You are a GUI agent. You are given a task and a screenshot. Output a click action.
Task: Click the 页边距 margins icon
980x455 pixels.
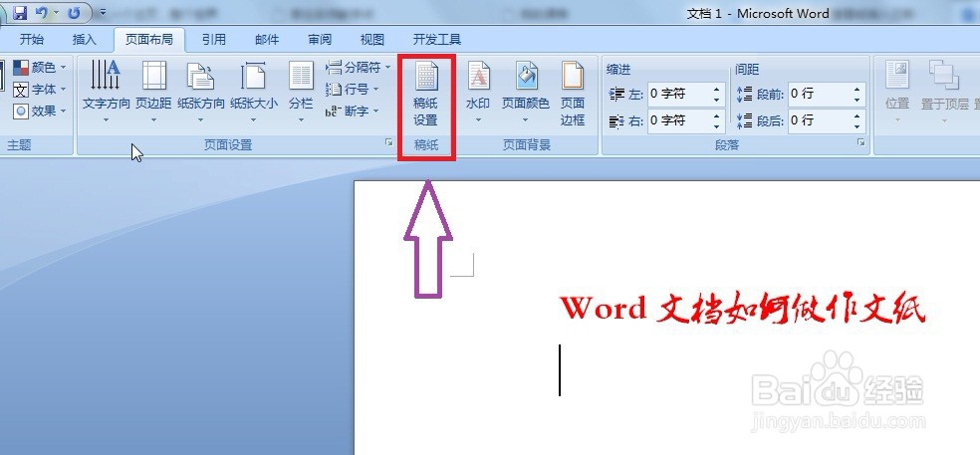(153, 75)
